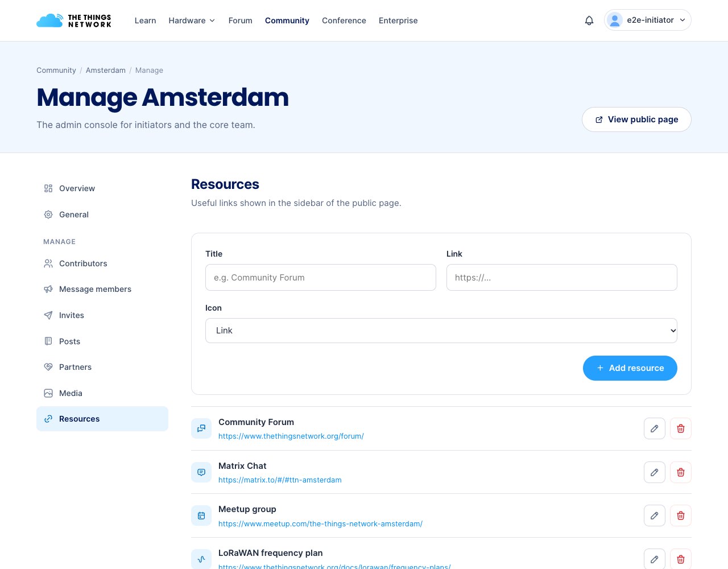This screenshot has width=728, height=569.
Task: Open the e2e-initiator account menu
Action: coord(648,20)
